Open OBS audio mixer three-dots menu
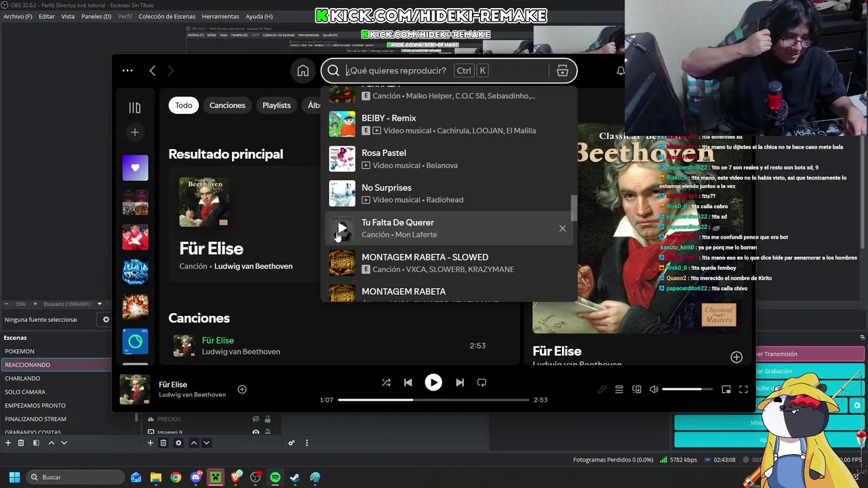The image size is (868, 488). click(x=307, y=443)
